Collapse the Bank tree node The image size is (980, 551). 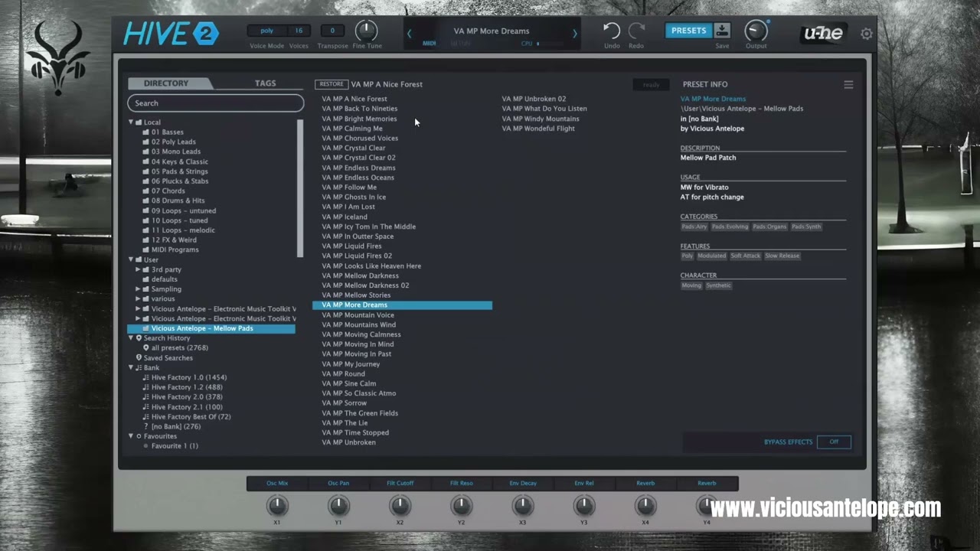click(131, 368)
